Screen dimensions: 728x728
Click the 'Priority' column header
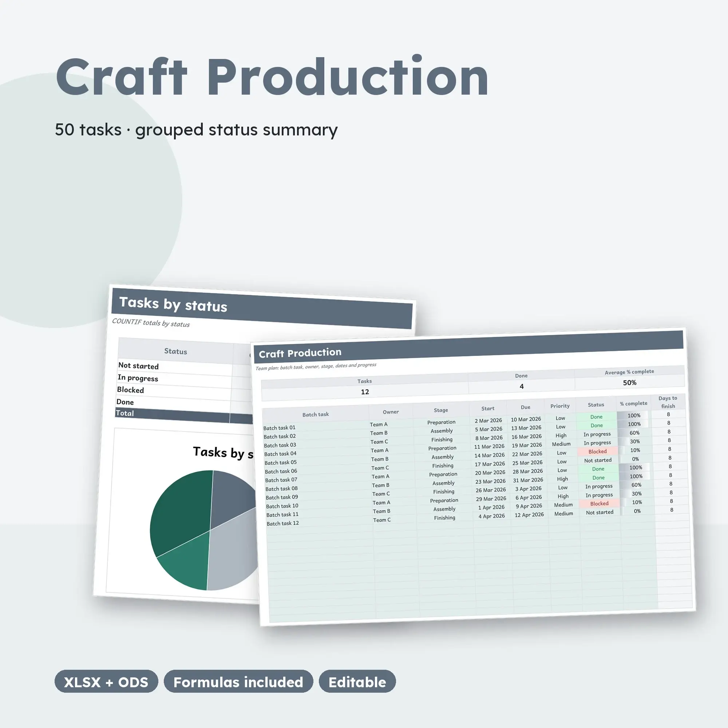click(x=560, y=406)
